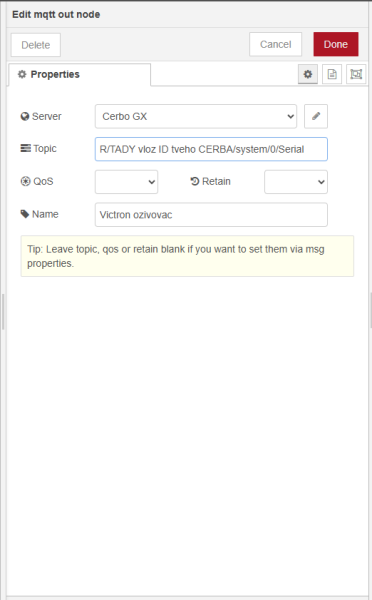Viewport: 372px width, 600px height.
Task: Click the QoS asterisk icon
Action: coord(25,181)
